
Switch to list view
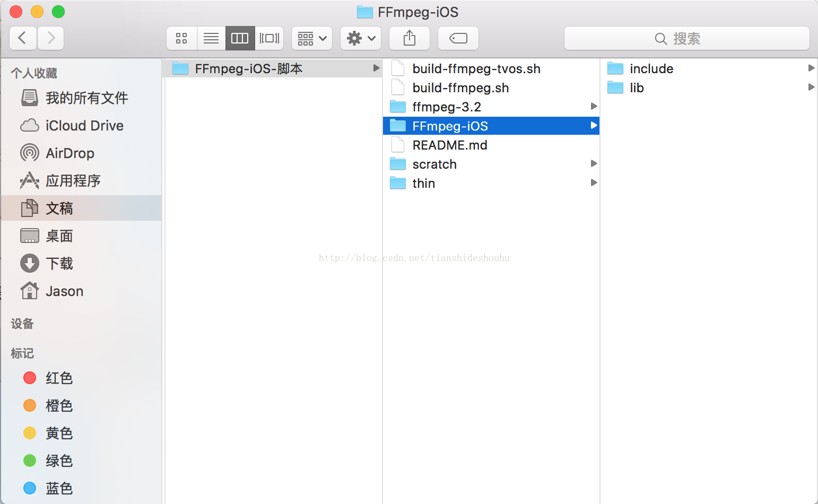211,38
